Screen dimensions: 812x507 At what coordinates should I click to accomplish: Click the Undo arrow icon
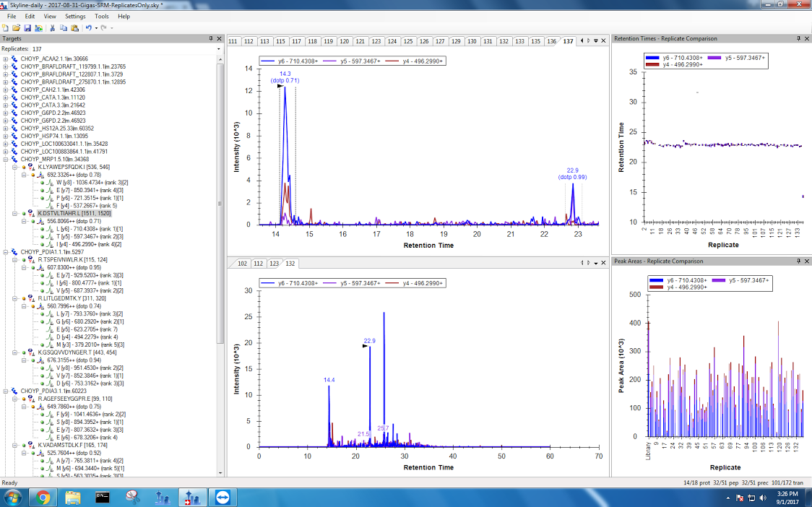click(87, 27)
